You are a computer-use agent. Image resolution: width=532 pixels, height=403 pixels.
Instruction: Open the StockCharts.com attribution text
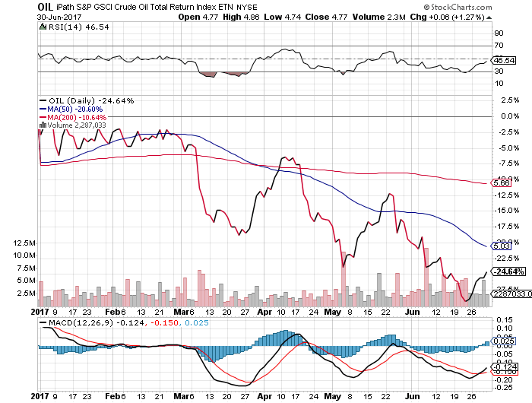tap(458, 7)
